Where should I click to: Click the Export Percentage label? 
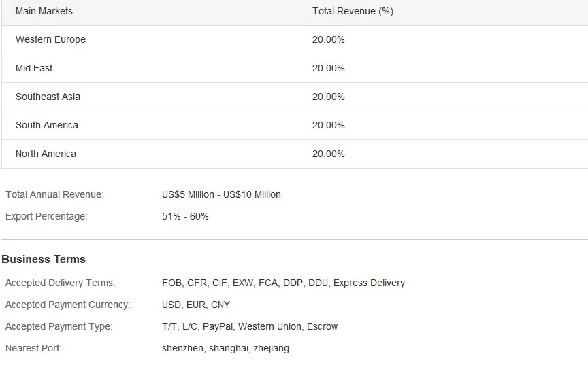tap(46, 216)
